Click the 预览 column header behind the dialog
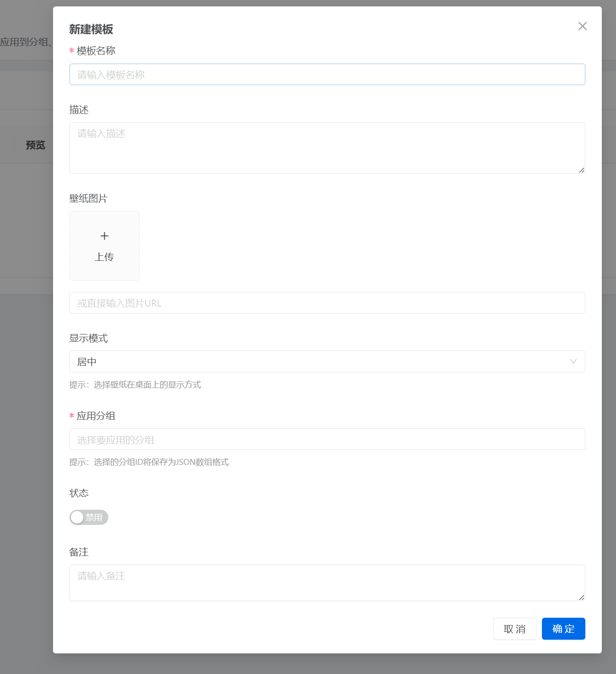The height and width of the screenshot is (674, 616). click(x=35, y=145)
